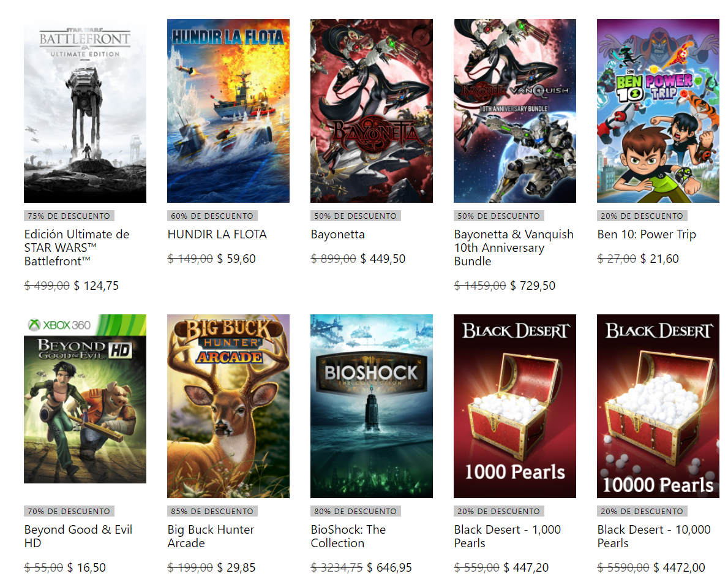The height and width of the screenshot is (587, 728).
Task: Open the 'Ben 10: Power Trip' title link
Action: [x=647, y=234]
